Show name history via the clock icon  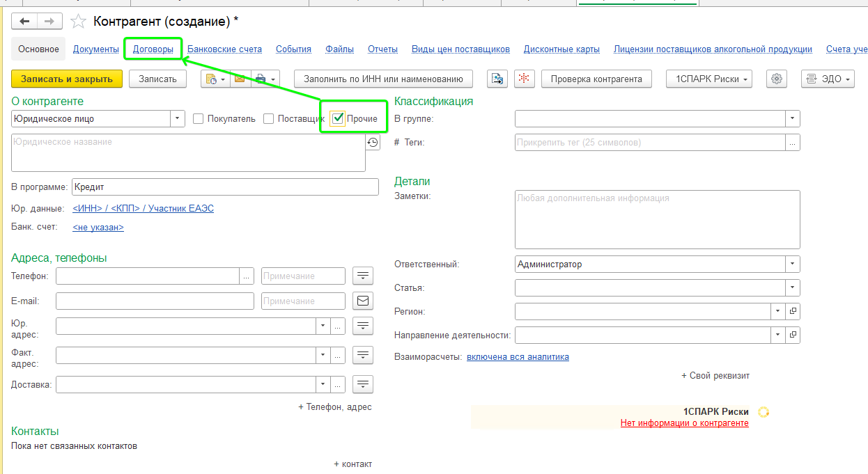[373, 142]
